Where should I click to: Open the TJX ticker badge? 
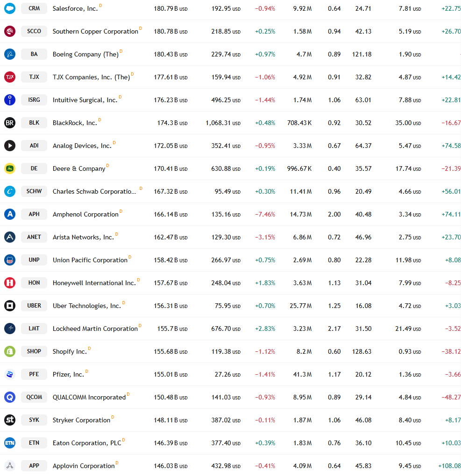34,77
